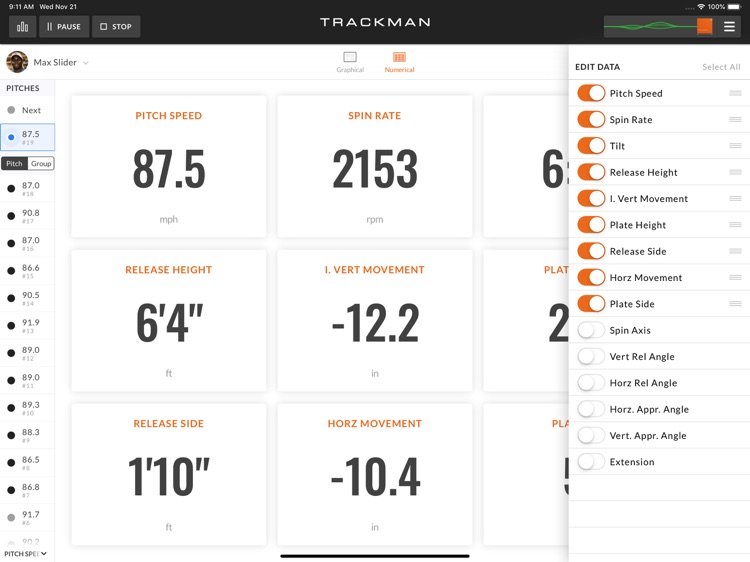750x562 pixels.
Task: Disable the Plate Height toggle
Action: click(x=591, y=224)
